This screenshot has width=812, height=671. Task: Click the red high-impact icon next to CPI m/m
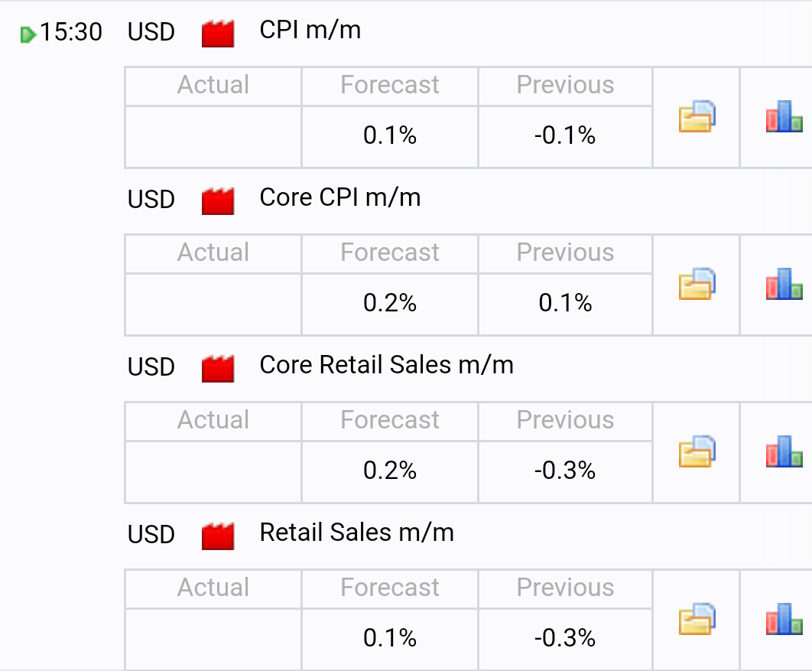[218, 34]
